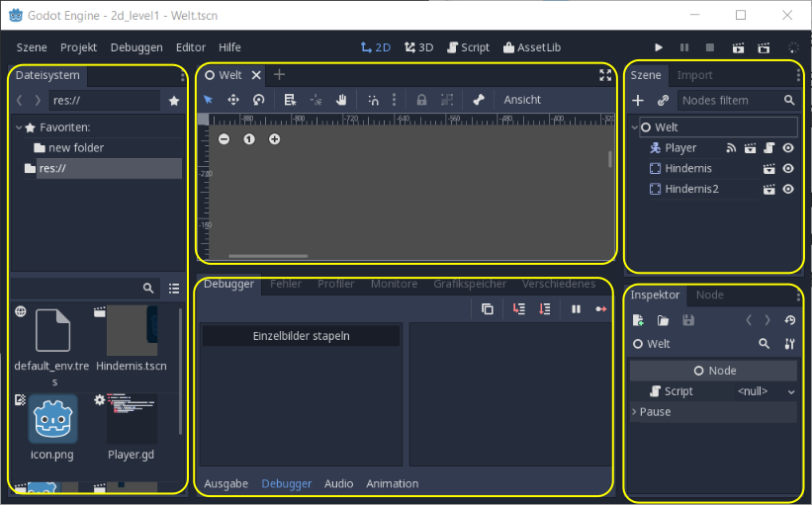
Task: Toggle Hindernis node visibility eye
Action: (788, 169)
